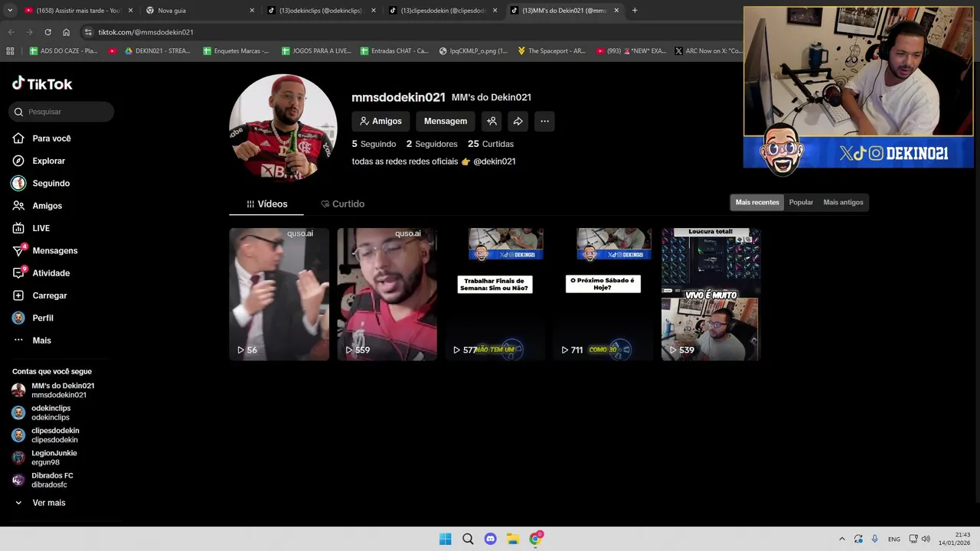Viewport: 980px width, 551px height.
Task: Click the 25 Curtidas count
Action: [491, 144]
